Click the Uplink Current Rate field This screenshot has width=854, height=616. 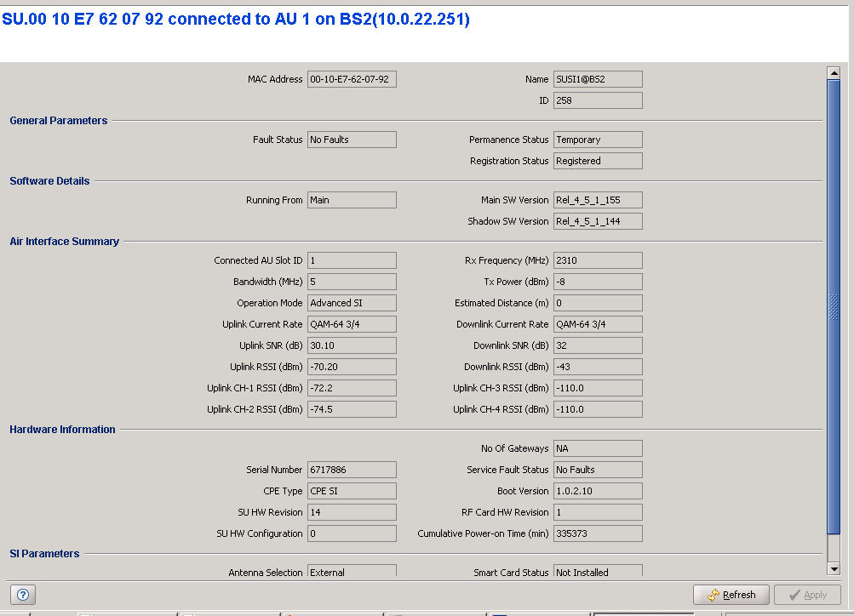pos(352,324)
